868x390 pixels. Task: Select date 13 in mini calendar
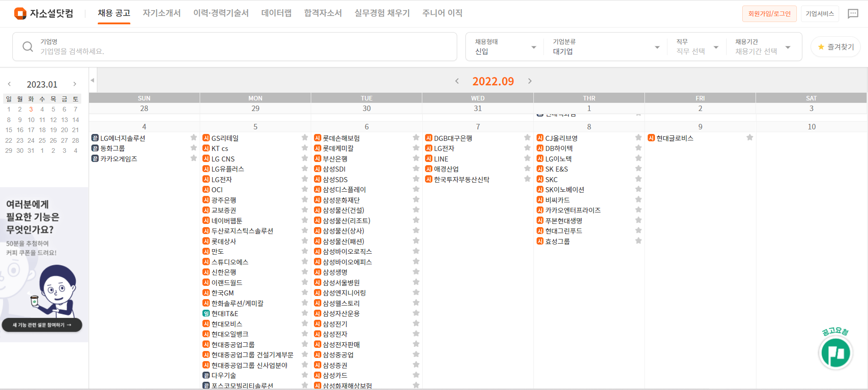[x=64, y=120]
